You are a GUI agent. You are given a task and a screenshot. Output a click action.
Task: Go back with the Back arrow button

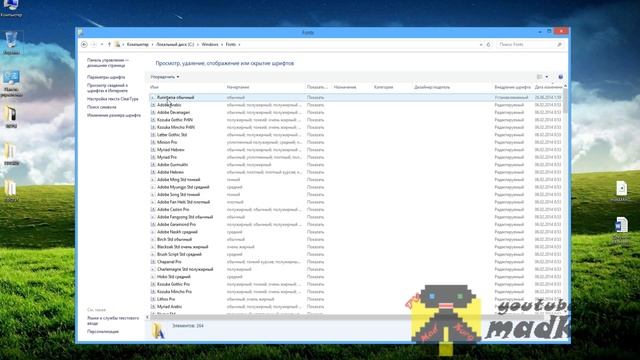(x=84, y=44)
